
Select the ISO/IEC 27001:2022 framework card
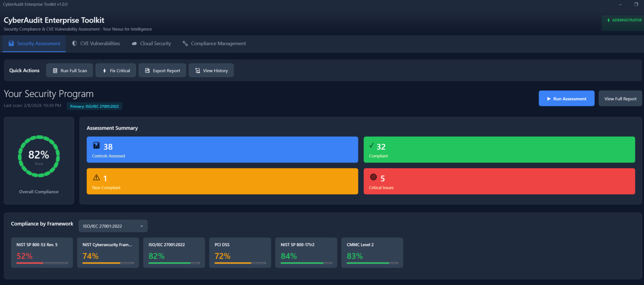click(174, 253)
